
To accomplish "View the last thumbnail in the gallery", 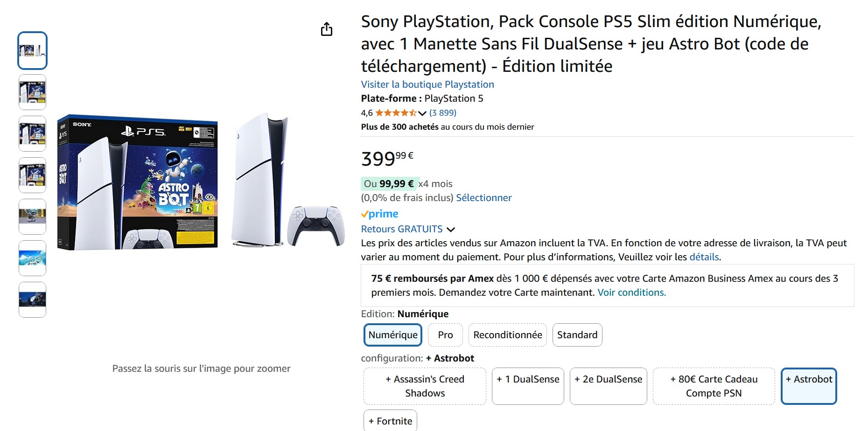I will (32, 300).
